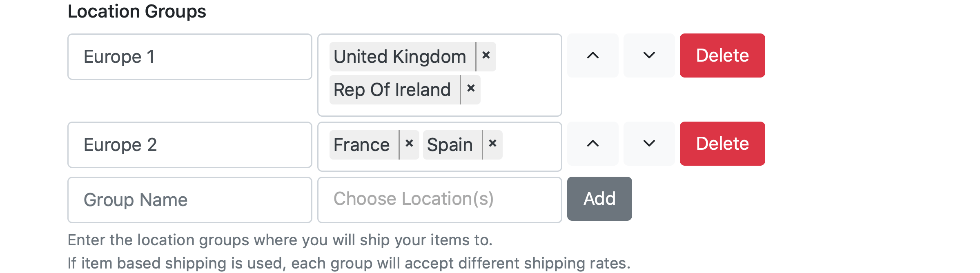Remove United Kingdom tag from Europe 1
The height and width of the screenshot is (273, 980).
click(x=486, y=56)
